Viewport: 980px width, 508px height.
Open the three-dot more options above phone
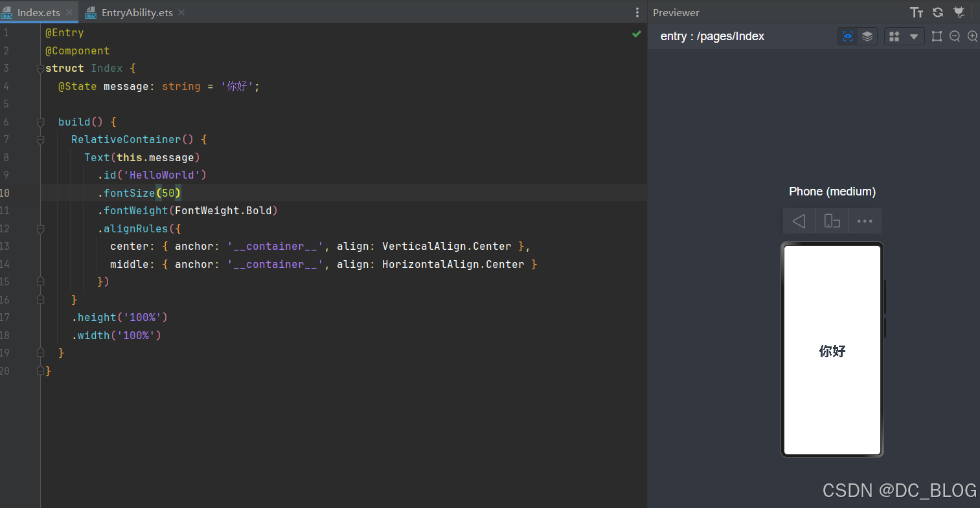coord(865,221)
